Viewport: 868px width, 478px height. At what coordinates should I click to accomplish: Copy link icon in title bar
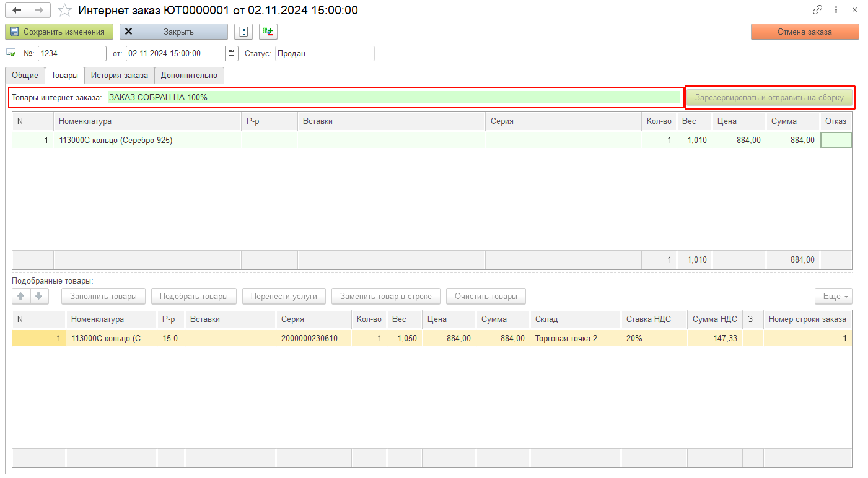pos(818,11)
